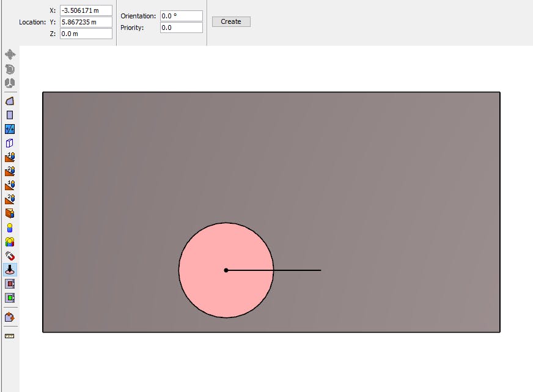Select the red square source tool
This screenshot has height=392, width=533.
pos(10,284)
